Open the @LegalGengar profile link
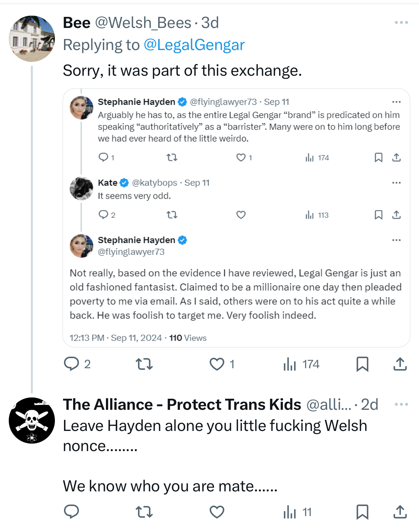 pyautogui.click(x=194, y=45)
